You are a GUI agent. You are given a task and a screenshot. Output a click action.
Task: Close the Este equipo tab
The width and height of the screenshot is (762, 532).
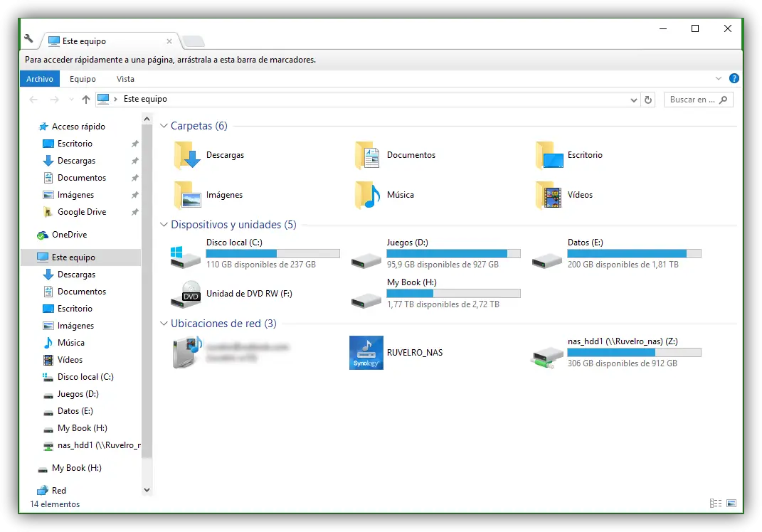(x=169, y=41)
